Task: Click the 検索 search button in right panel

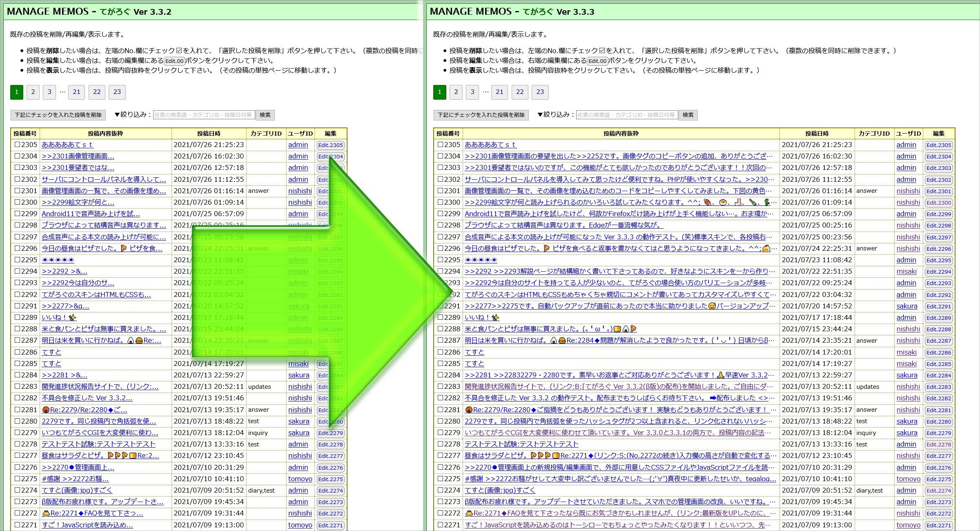Action: click(688, 115)
